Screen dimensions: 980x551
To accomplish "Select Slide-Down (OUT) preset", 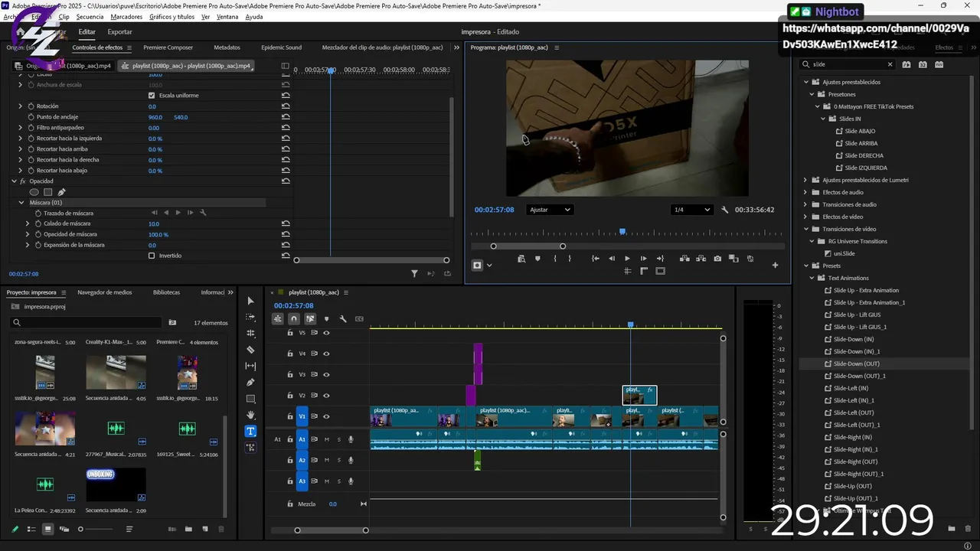I will tap(857, 364).
